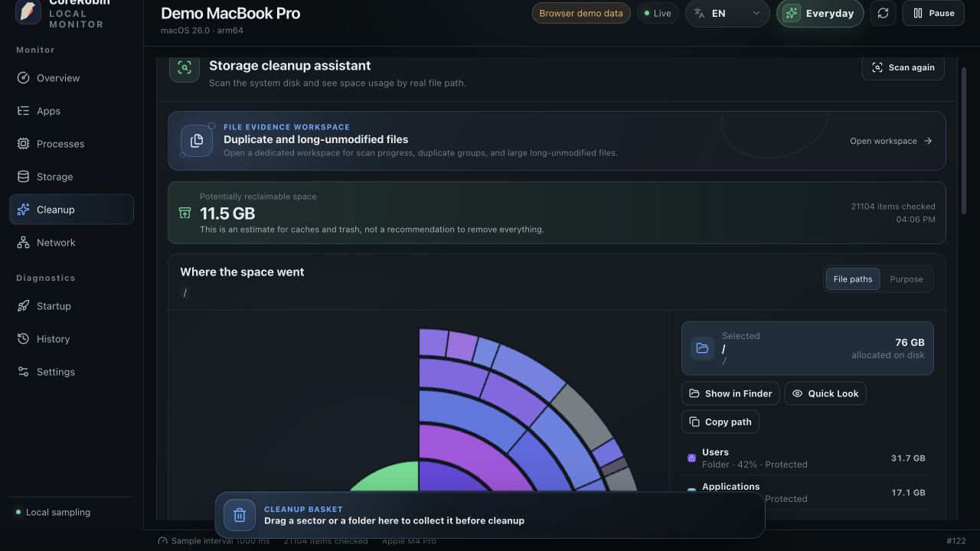Click the refresh icon in the header
Screen dimensions: 980x551
pos(883,13)
